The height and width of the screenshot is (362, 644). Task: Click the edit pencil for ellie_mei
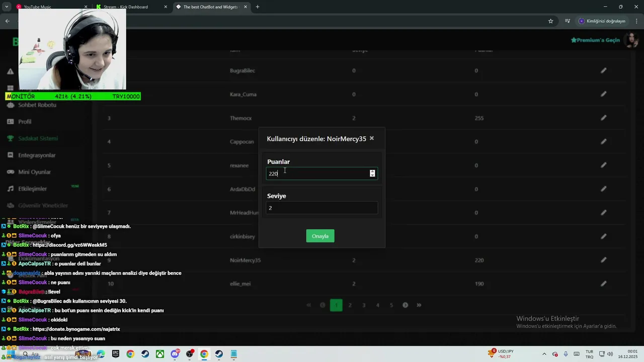coord(604,284)
